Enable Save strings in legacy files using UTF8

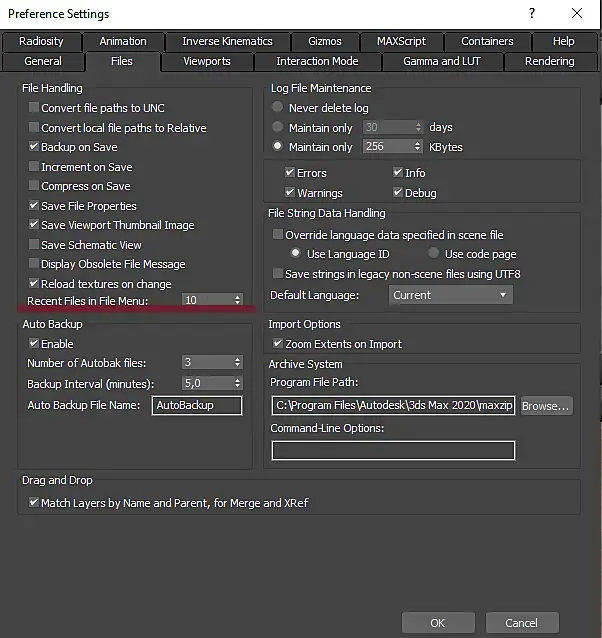(x=278, y=273)
